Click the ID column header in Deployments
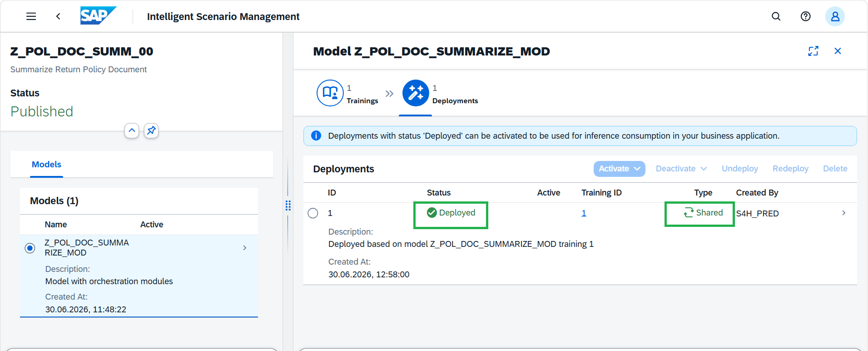This screenshot has width=868, height=351. [332, 193]
